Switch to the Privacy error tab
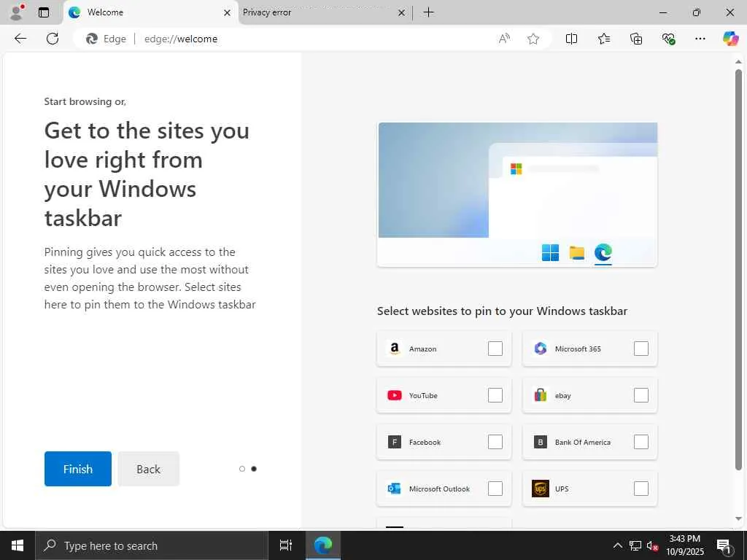The width and height of the screenshot is (747, 560). (x=325, y=13)
